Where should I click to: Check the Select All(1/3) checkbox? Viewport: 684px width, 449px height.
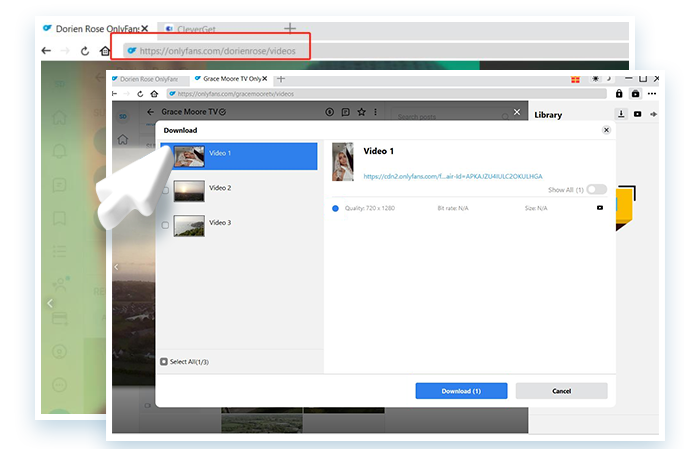click(x=164, y=362)
